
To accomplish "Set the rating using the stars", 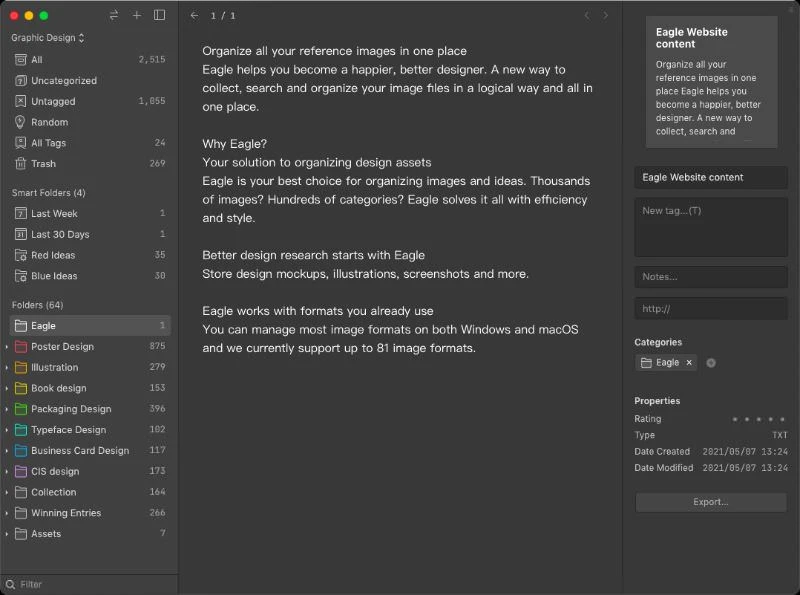I will coord(760,419).
